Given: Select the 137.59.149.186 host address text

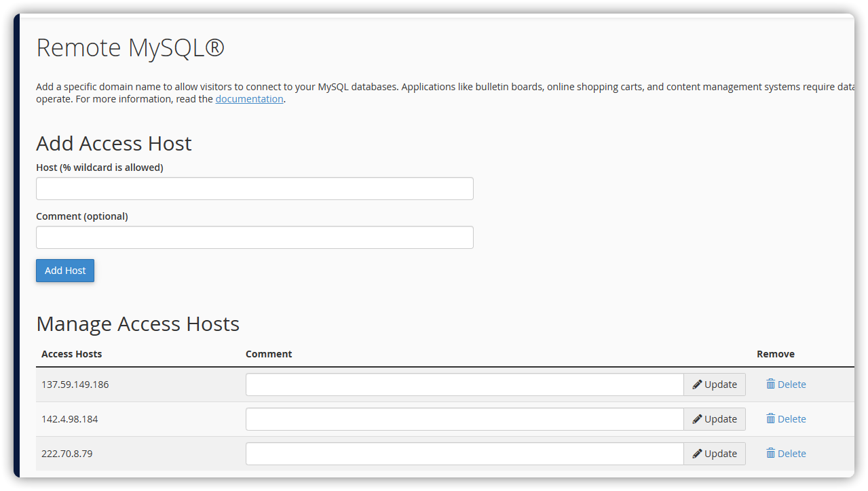Looking at the screenshot, I should [x=75, y=385].
